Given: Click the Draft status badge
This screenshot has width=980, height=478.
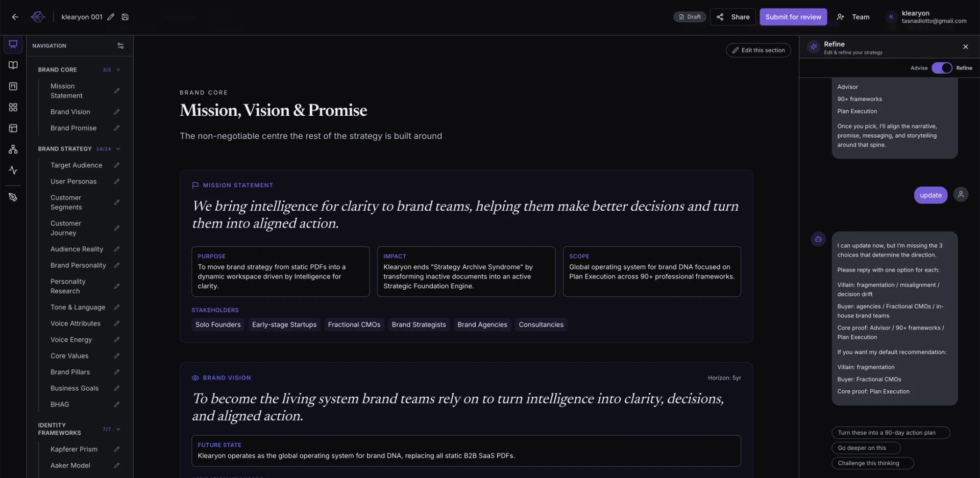Looking at the screenshot, I should click(690, 17).
